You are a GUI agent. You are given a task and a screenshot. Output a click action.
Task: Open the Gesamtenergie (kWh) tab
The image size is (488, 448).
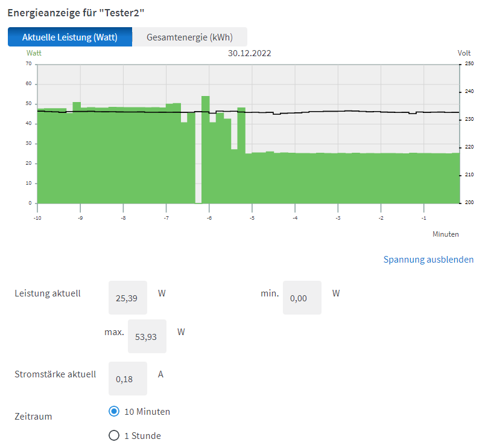pyautogui.click(x=189, y=37)
